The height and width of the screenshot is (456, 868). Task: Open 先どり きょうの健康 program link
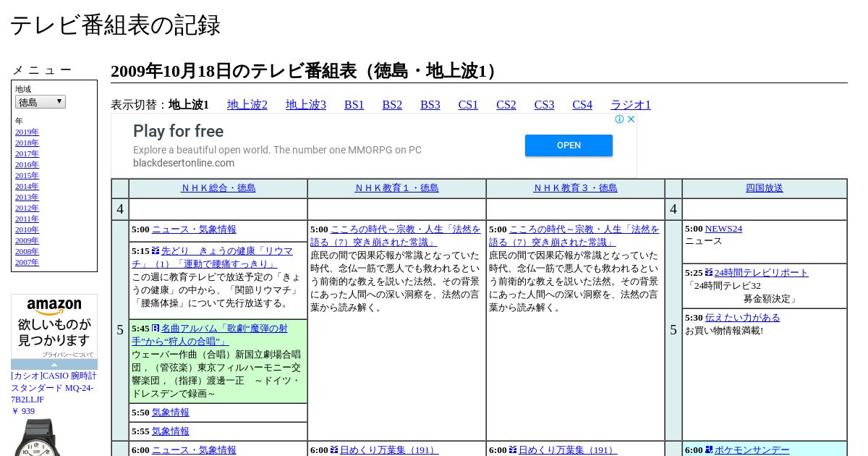(x=212, y=258)
